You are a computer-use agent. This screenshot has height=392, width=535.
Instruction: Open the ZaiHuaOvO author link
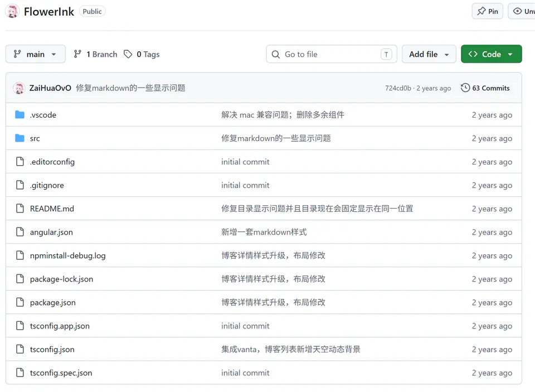[x=50, y=88]
